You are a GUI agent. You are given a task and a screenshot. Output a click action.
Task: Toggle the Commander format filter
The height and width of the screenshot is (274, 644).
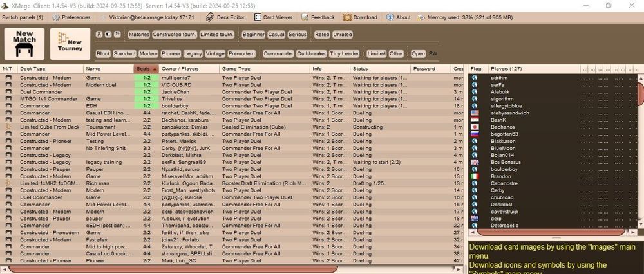pos(278,54)
